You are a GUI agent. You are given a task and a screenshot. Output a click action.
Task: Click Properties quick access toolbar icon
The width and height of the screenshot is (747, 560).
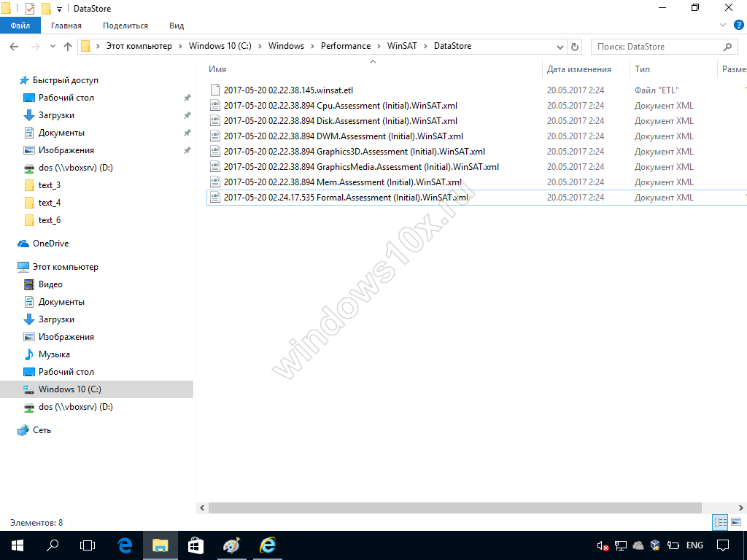(x=29, y=9)
